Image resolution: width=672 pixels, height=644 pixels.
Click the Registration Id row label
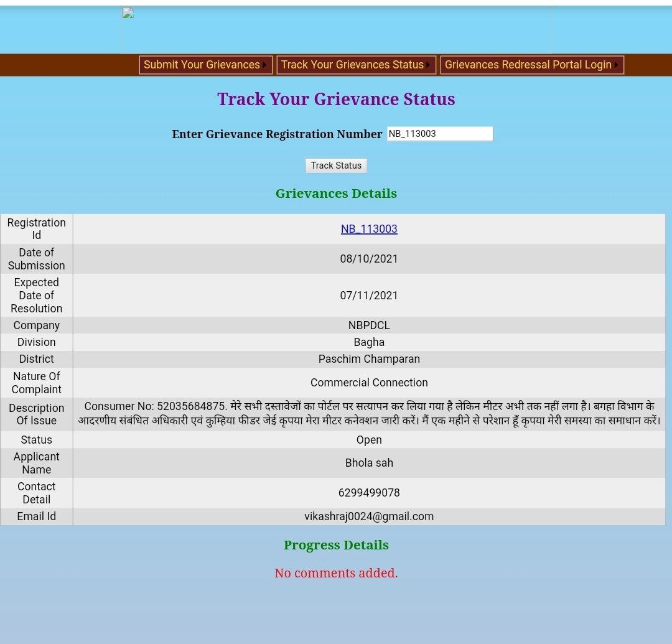[x=37, y=229]
